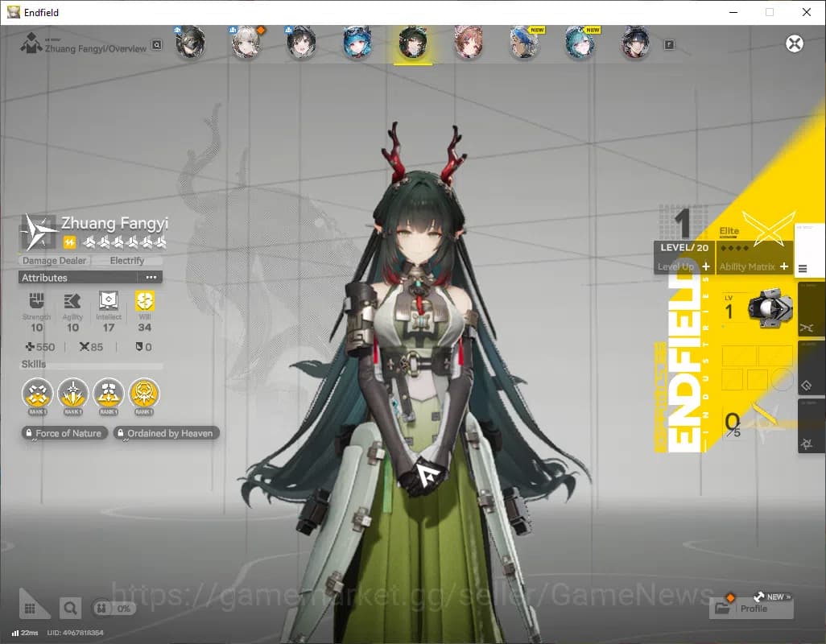Click the E next-operator key icon
826x644 pixels.
coord(669,45)
